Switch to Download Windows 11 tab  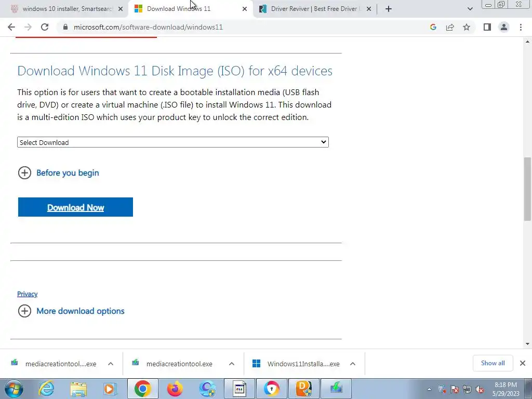190,9
